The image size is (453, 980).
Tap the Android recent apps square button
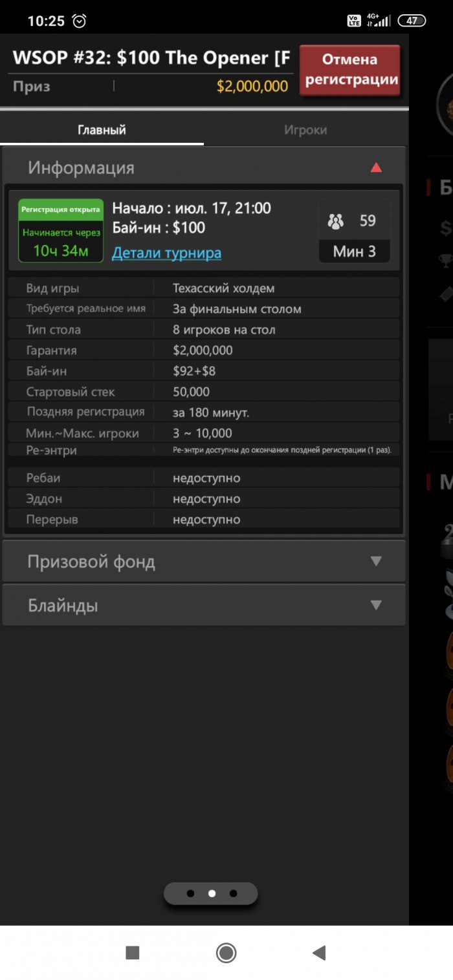coord(132,952)
